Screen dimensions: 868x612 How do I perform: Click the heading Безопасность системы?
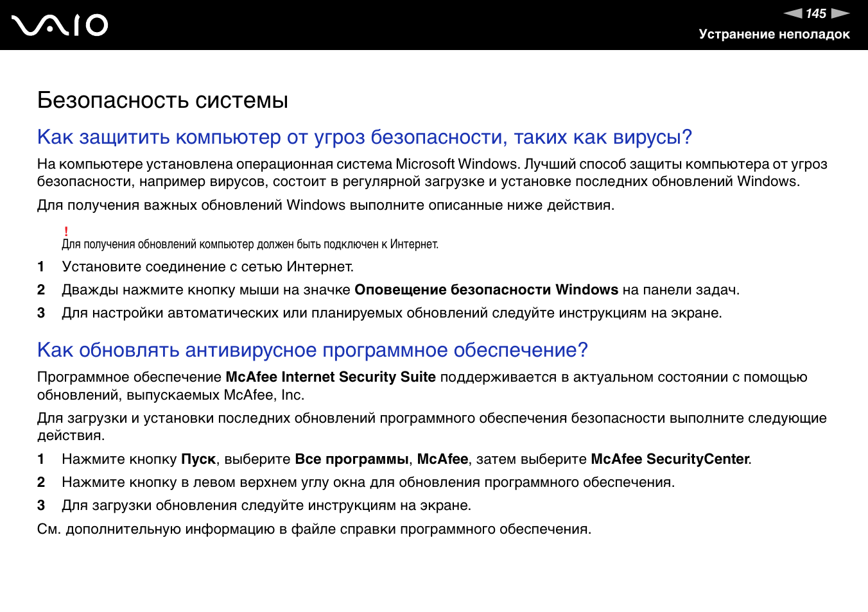(162, 100)
